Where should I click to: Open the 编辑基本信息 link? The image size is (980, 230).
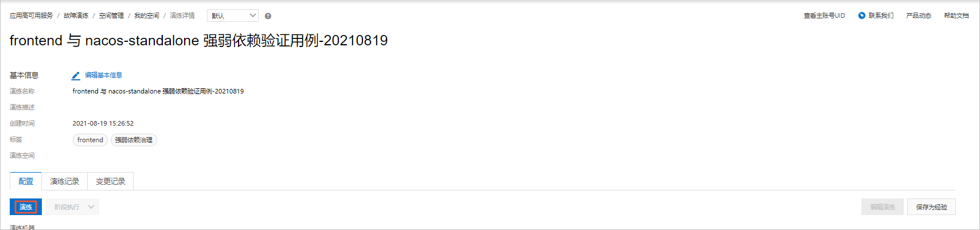coord(103,75)
